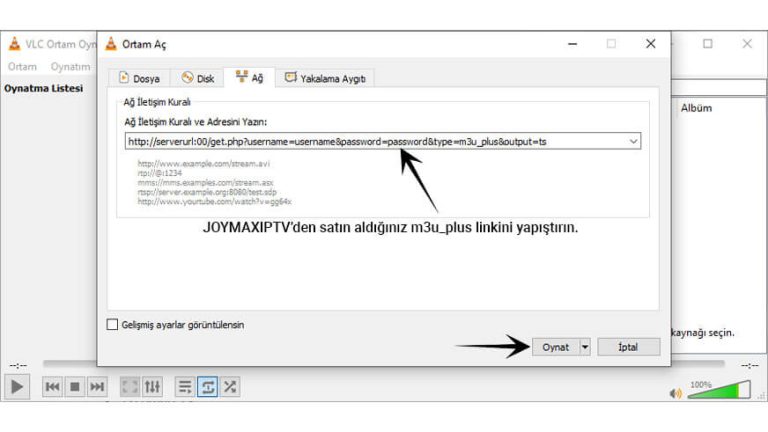This screenshot has height=432, width=768.
Task: Toggle the playlist view icon
Action: [x=185, y=387]
